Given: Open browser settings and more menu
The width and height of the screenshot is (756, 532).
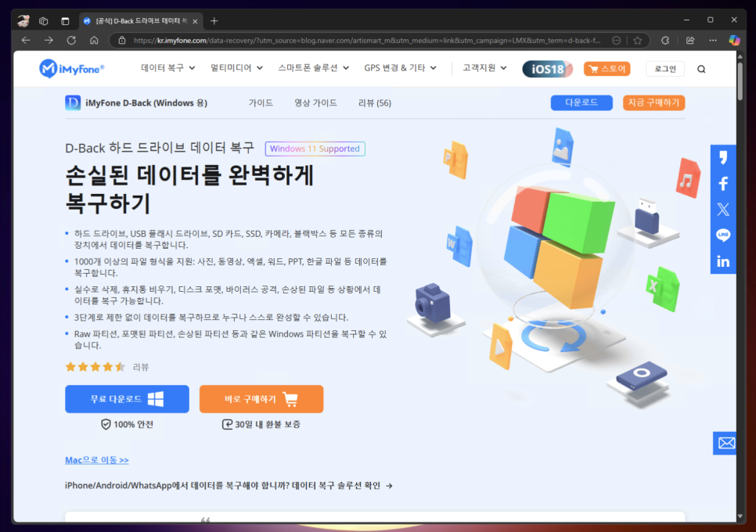Looking at the screenshot, I should click(713, 41).
